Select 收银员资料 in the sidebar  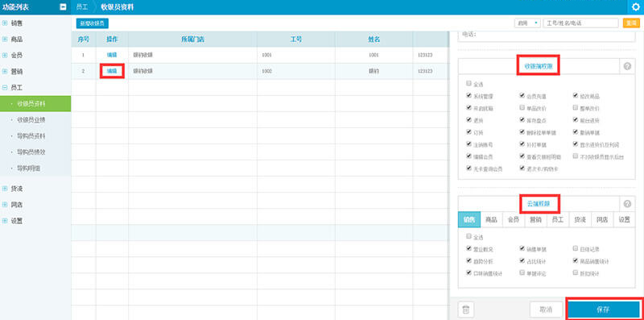(x=35, y=104)
